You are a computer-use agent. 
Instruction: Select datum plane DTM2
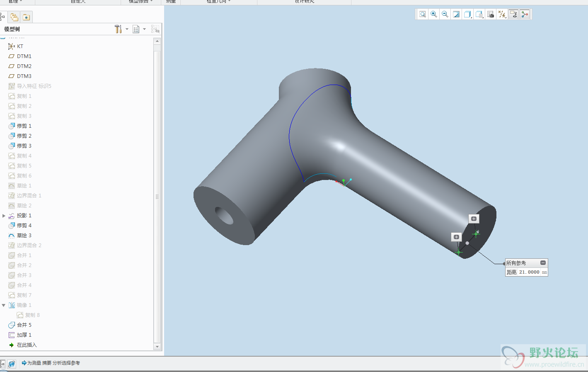tap(20, 66)
